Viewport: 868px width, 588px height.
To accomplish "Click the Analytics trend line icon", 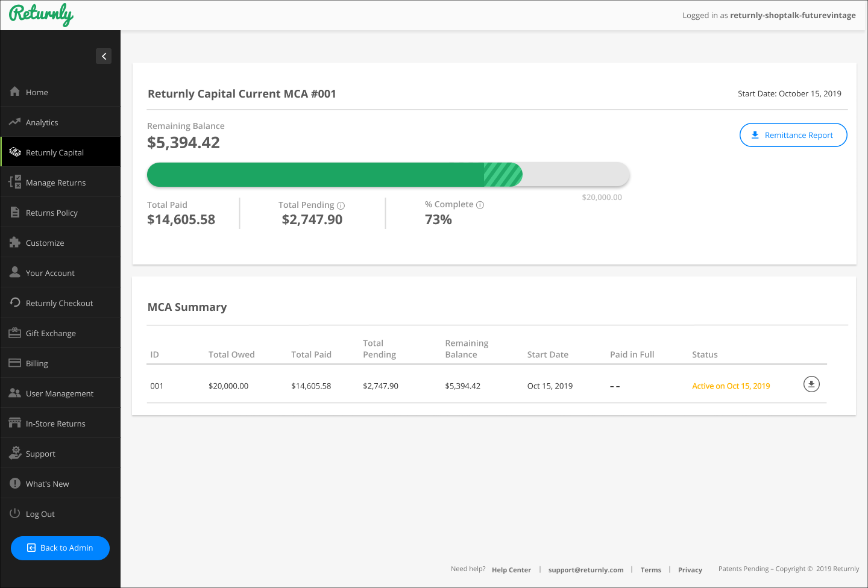I will click(15, 122).
